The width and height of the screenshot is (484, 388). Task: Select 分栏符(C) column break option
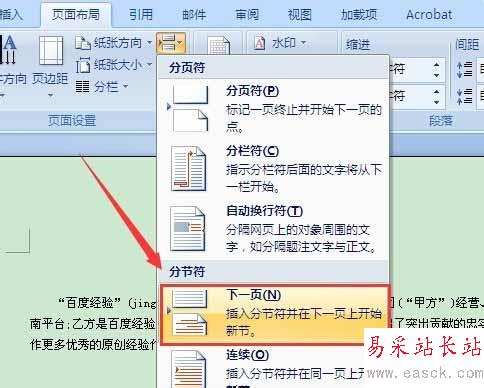(x=273, y=169)
